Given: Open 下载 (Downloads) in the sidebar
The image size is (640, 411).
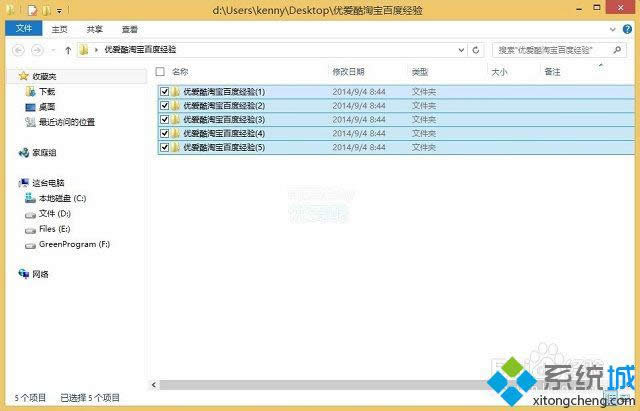Looking at the screenshot, I should [x=46, y=91].
